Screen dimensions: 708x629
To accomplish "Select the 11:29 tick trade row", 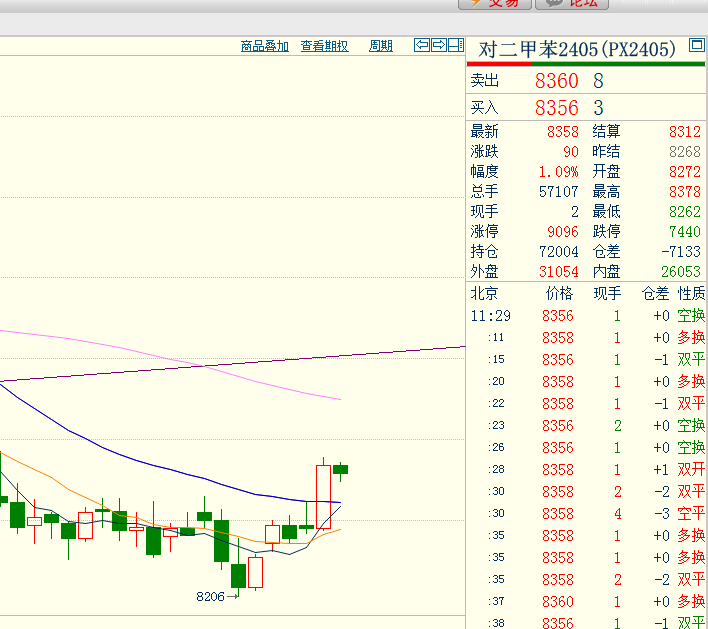I will click(587, 316).
